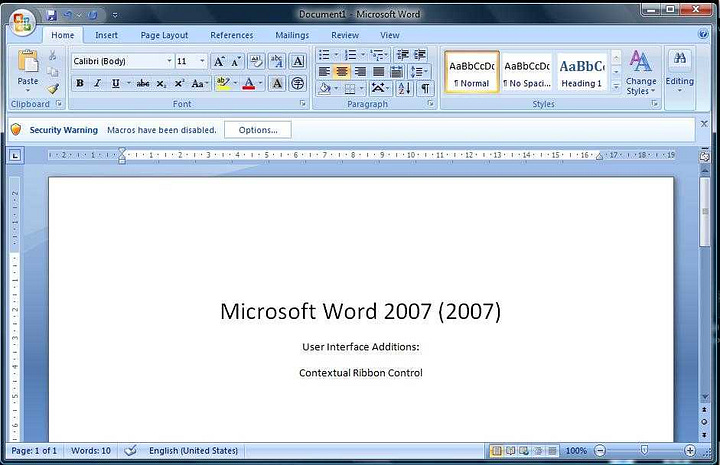Click Words: 10 in status bar
This screenshot has width=720, height=465.
[x=90, y=451]
